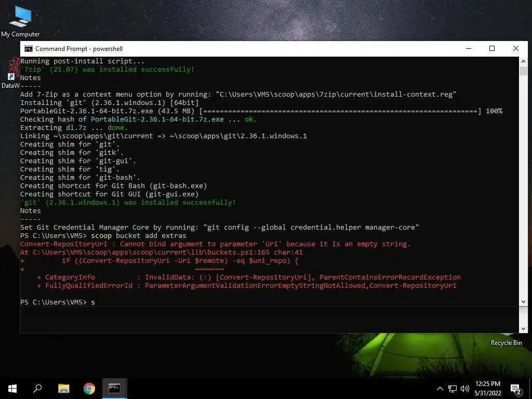
Task: Launch File Explorer from taskbar
Action: point(63,389)
